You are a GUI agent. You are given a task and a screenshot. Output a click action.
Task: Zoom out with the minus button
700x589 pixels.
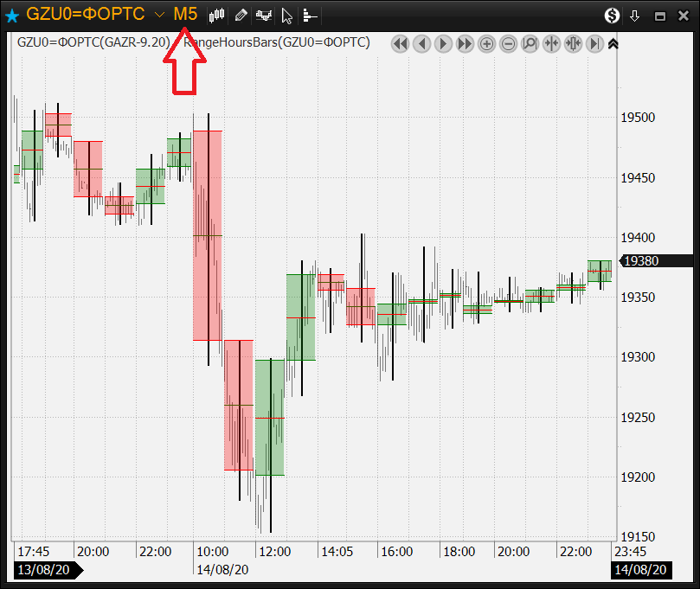click(x=508, y=43)
